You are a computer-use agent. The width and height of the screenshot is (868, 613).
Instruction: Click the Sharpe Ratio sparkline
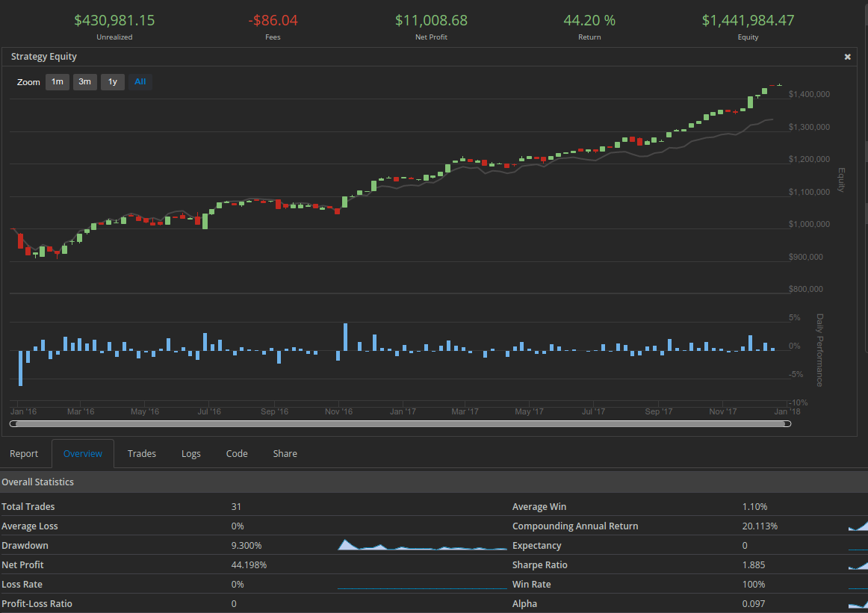858,565
